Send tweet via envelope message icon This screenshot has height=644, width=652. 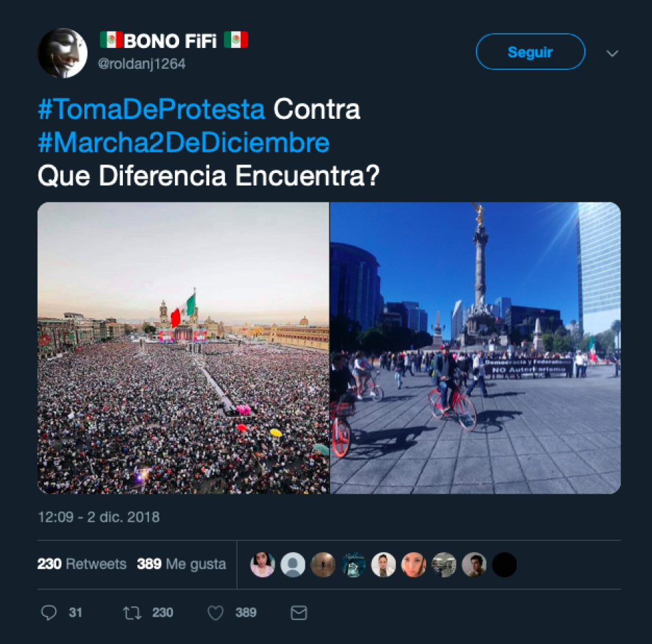tap(299, 613)
